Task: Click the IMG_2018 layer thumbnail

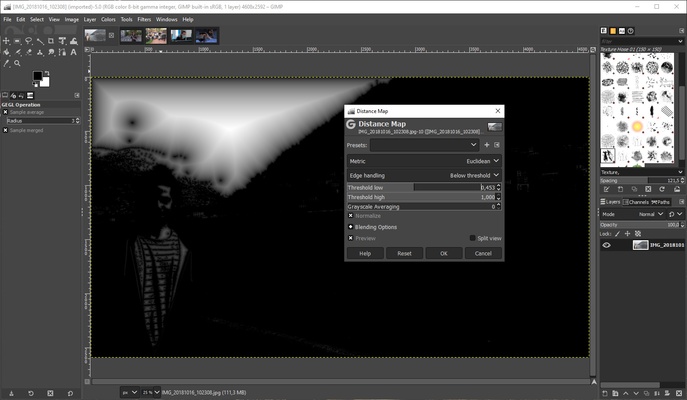Action: point(640,245)
